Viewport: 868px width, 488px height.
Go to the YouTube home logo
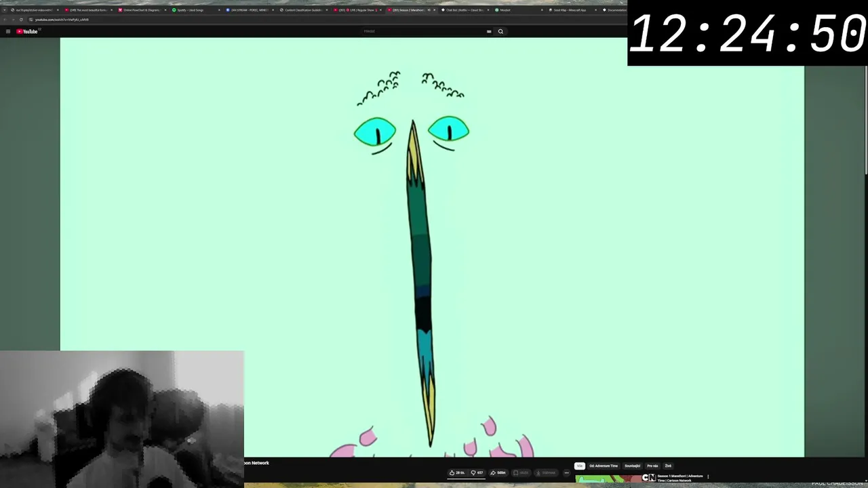coord(28,31)
